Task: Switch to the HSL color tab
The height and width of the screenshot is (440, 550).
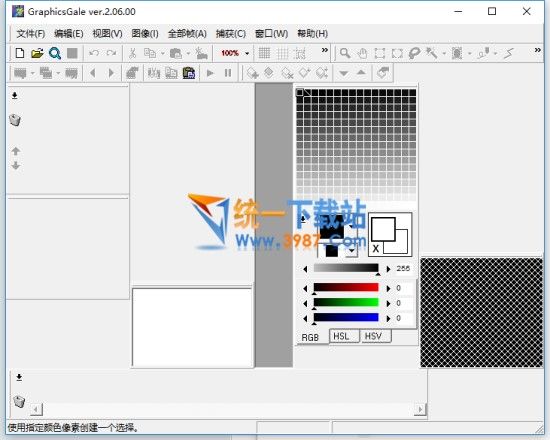Action: pyautogui.click(x=344, y=336)
